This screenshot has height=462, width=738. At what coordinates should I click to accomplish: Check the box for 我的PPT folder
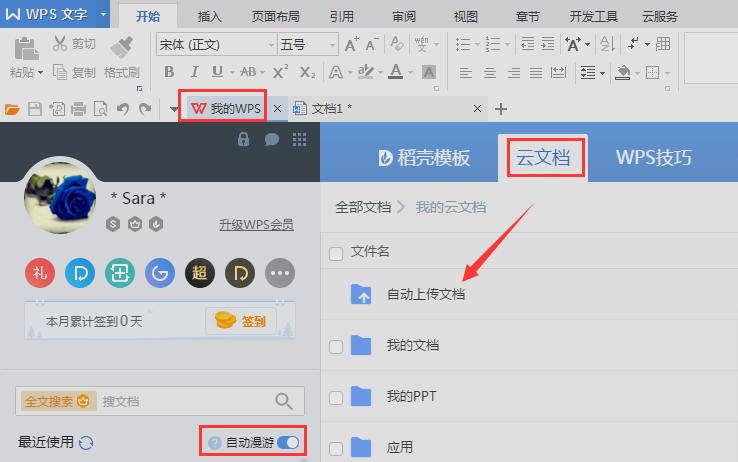tap(336, 398)
